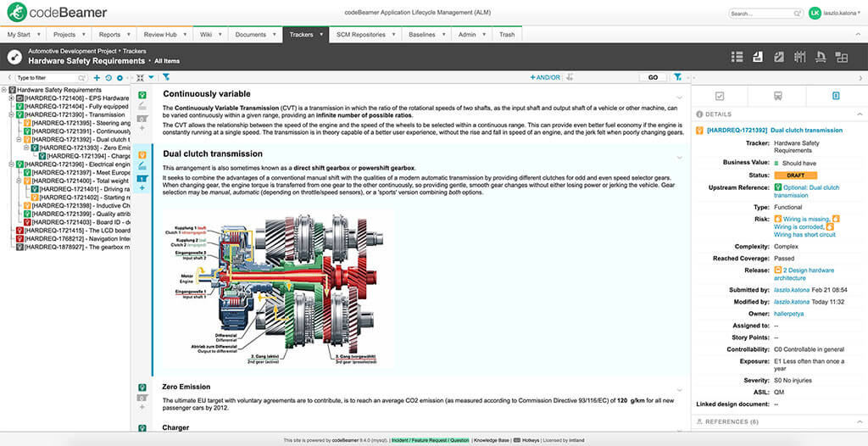Open the Trackers menu tab
The image size is (868, 446).
306,35
